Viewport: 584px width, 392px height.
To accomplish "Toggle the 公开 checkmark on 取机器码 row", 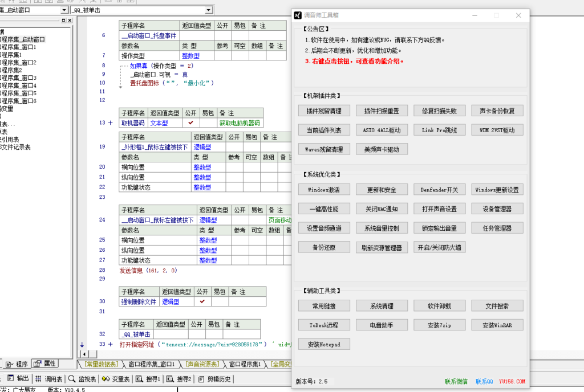I will 191,122.
